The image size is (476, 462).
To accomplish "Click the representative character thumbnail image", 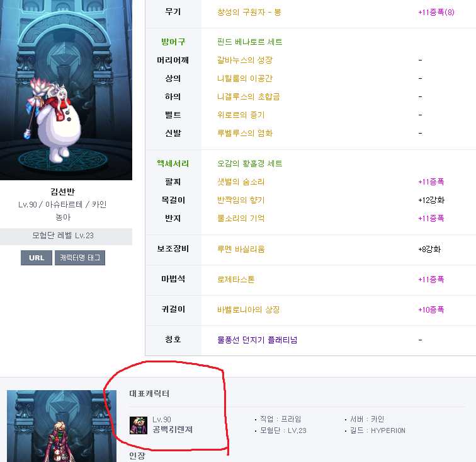I will [62, 426].
